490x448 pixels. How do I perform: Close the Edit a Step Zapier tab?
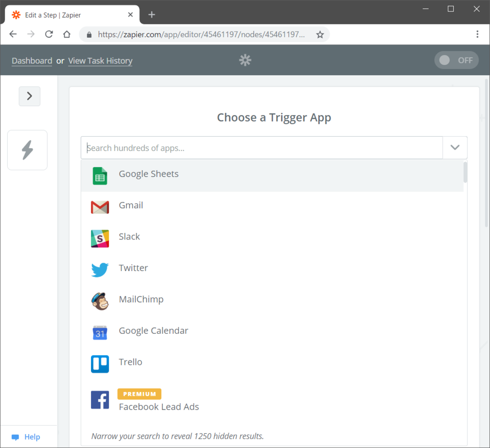(x=130, y=15)
